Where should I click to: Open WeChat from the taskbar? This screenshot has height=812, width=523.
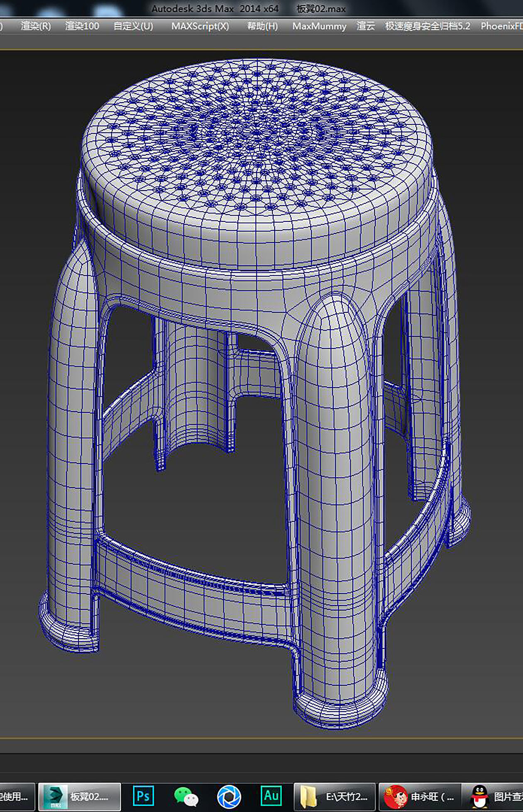[x=186, y=797]
